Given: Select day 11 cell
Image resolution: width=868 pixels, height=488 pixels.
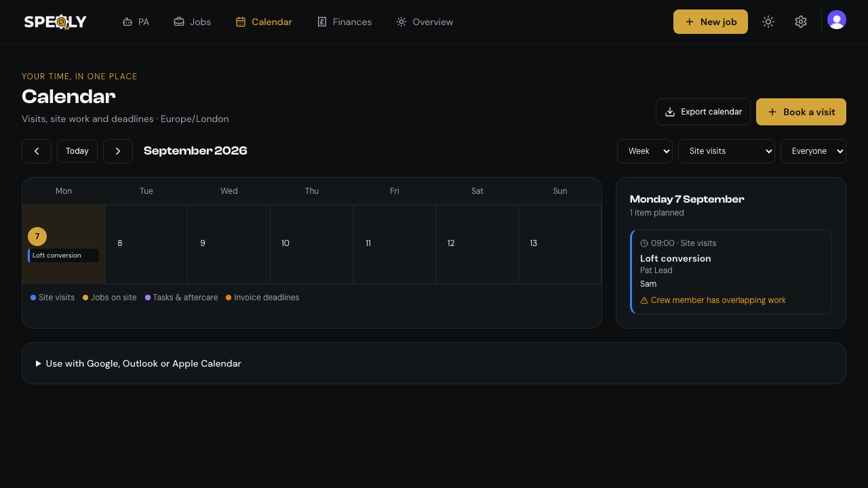Looking at the screenshot, I should pyautogui.click(x=395, y=244).
